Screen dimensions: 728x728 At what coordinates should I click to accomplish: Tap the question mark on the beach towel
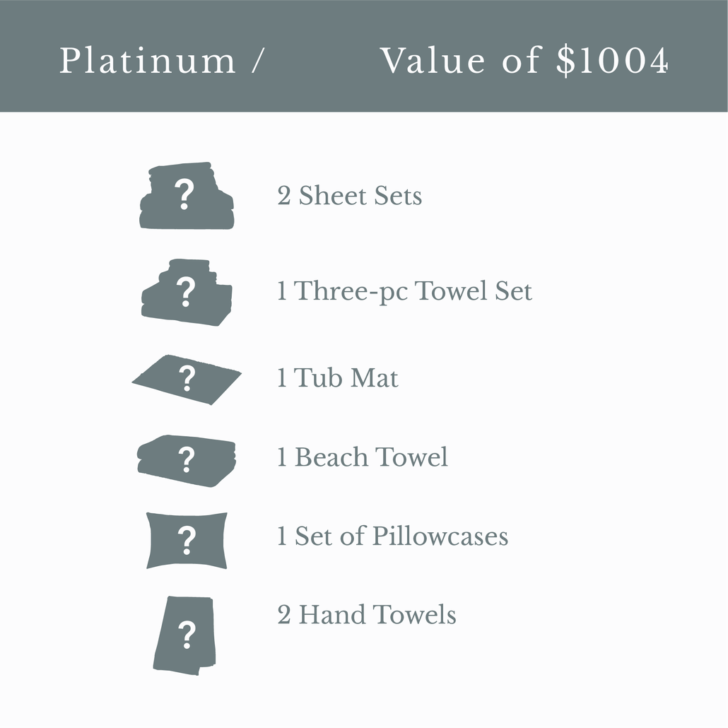pos(187,459)
